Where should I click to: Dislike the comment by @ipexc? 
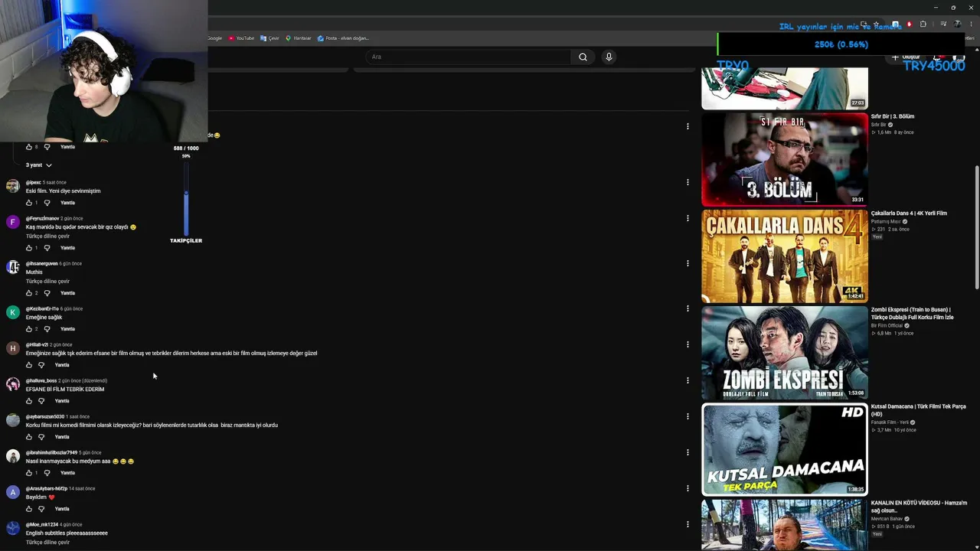[47, 203]
